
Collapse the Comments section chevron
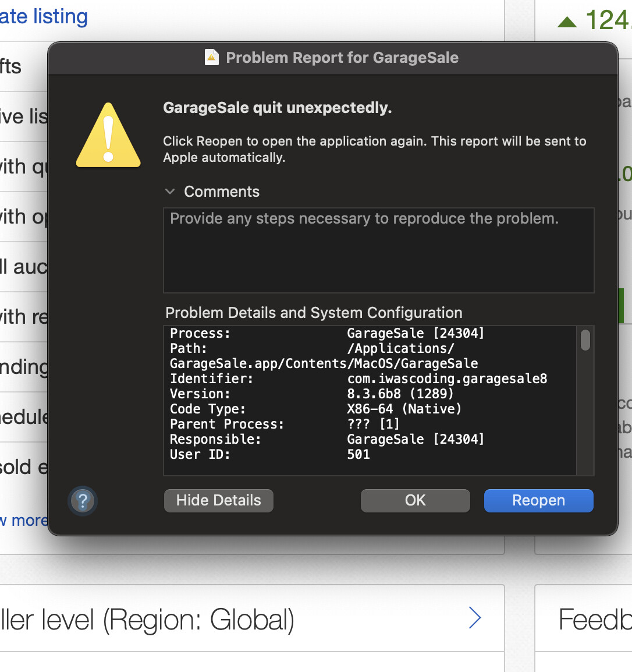[x=170, y=192]
